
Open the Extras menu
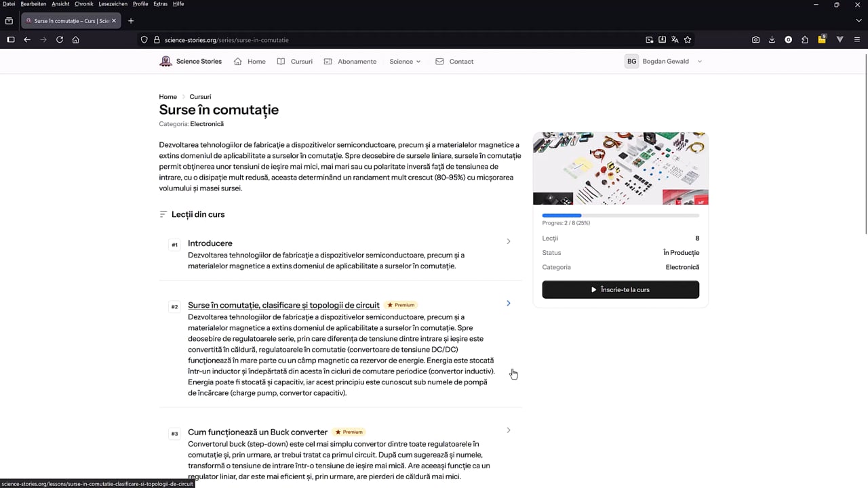click(160, 4)
